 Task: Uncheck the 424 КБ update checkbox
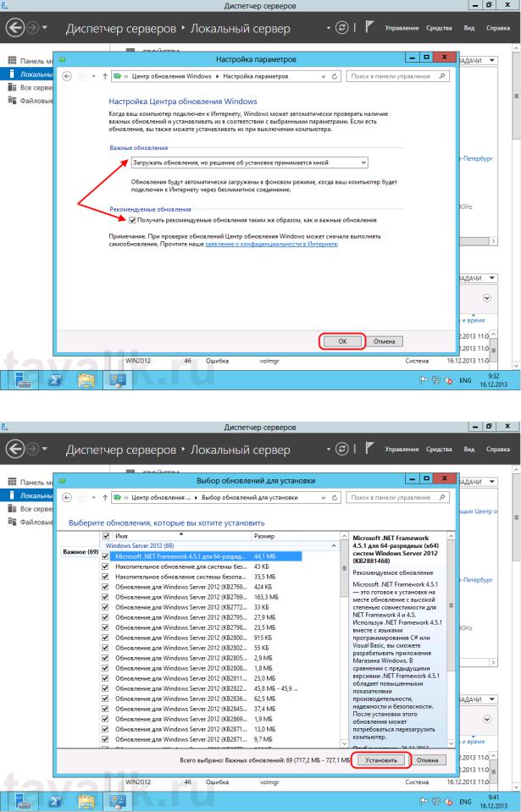click(x=106, y=587)
